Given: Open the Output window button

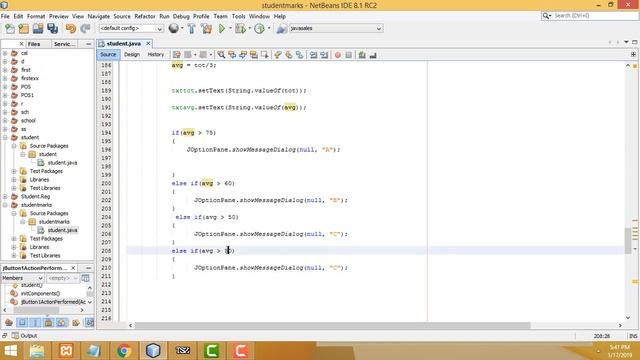Looking at the screenshot, I should [24, 336].
